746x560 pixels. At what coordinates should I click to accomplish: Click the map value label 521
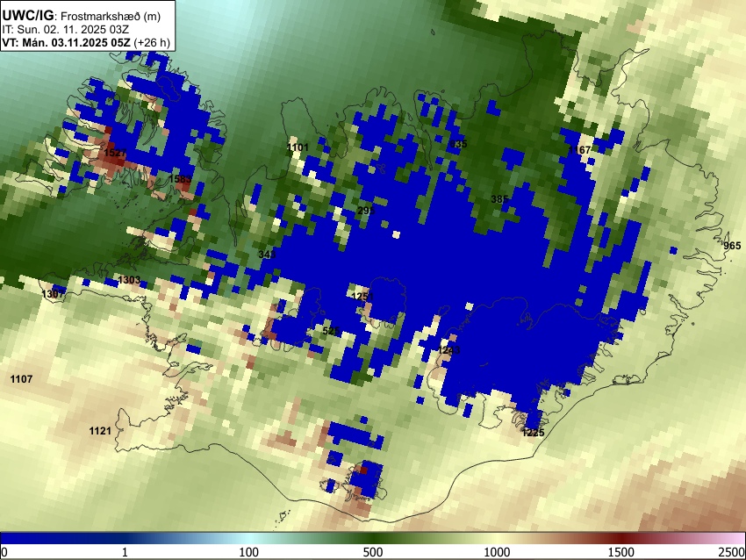[331, 331]
